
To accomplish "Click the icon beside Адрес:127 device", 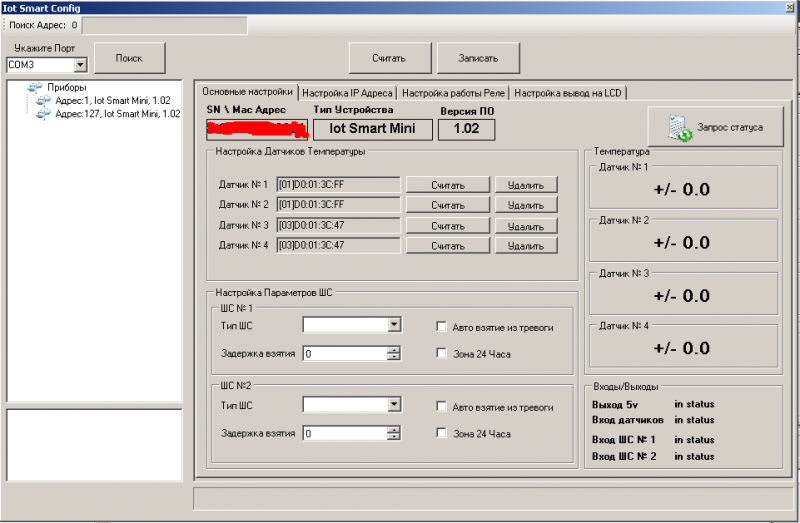I will (x=43, y=114).
